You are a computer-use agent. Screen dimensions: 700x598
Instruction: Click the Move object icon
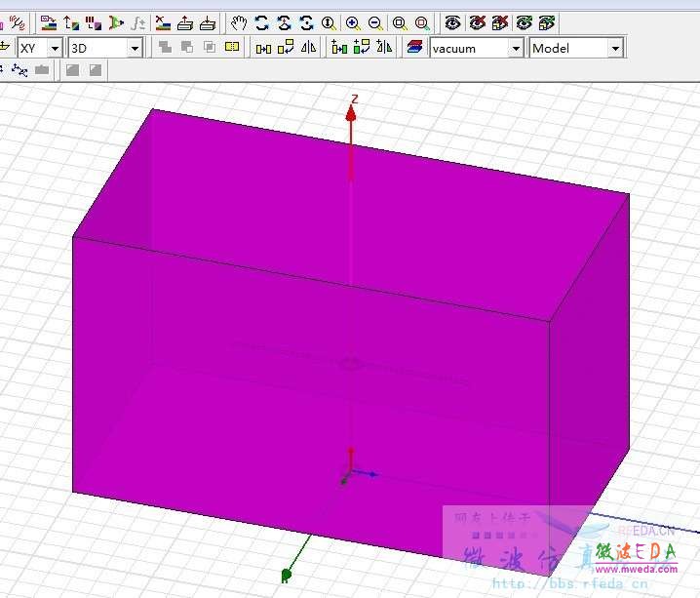(x=263, y=48)
